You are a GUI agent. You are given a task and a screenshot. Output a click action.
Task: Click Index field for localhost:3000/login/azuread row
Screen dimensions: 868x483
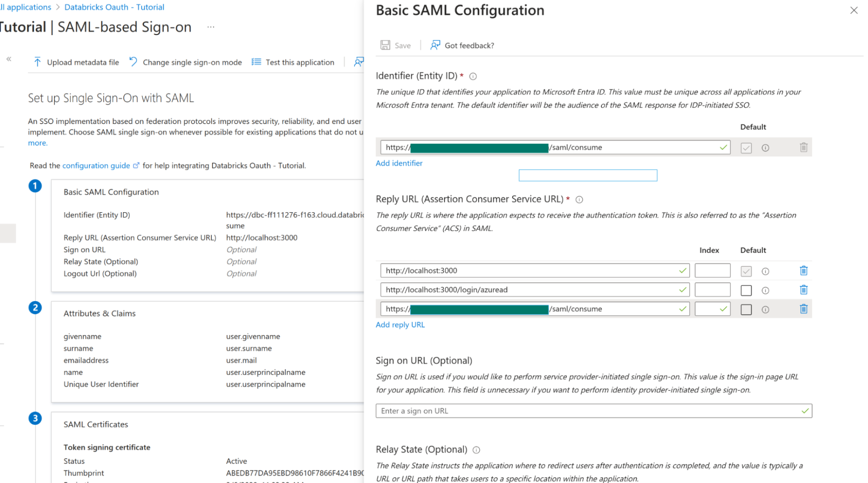pyautogui.click(x=712, y=290)
